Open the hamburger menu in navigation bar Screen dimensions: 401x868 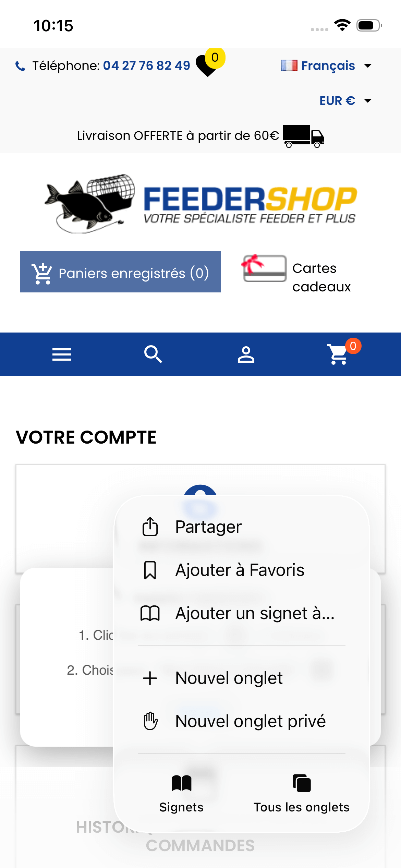[x=62, y=354]
